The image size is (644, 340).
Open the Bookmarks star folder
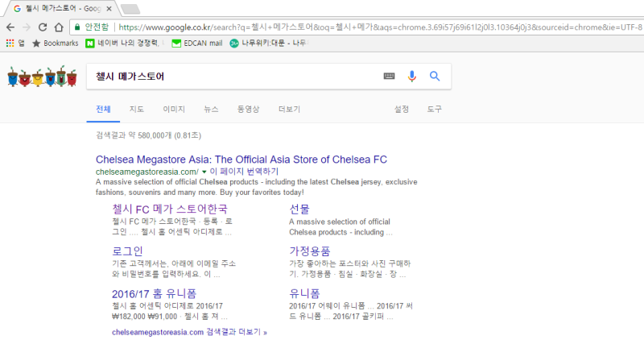pyautogui.click(x=55, y=43)
